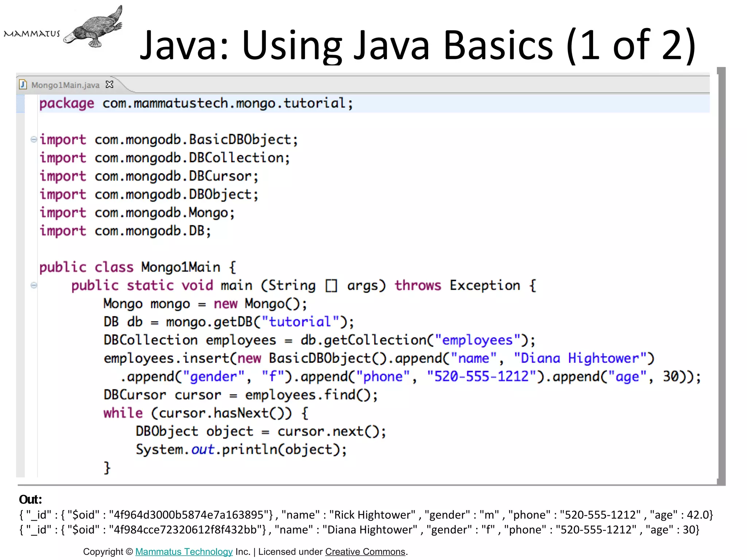Image resolution: width=747 pixels, height=560 pixels.
Task: Collapse the main method fold marker
Action: coord(34,285)
